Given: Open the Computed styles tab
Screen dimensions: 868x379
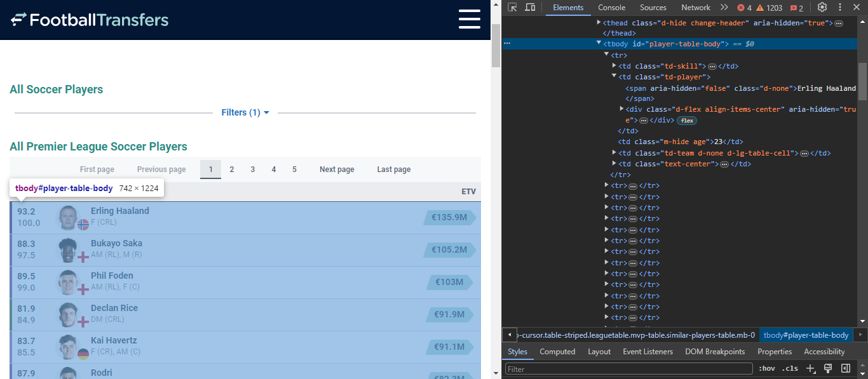Looking at the screenshot, I should tap(557, 352).
